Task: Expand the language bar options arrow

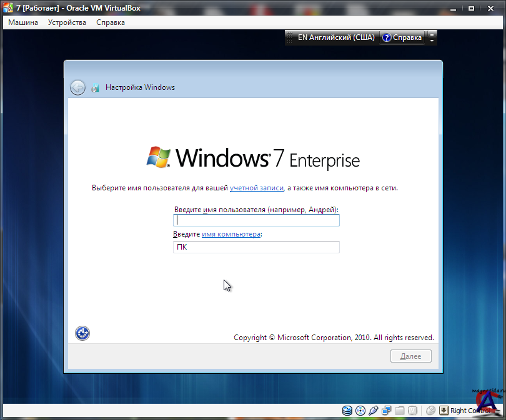Action: (432, 41)
